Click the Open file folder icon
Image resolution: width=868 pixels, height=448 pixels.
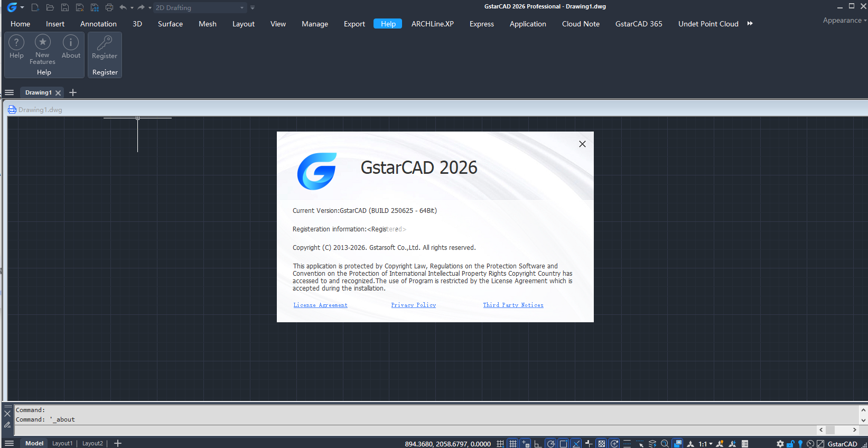[x=50, y=7]
